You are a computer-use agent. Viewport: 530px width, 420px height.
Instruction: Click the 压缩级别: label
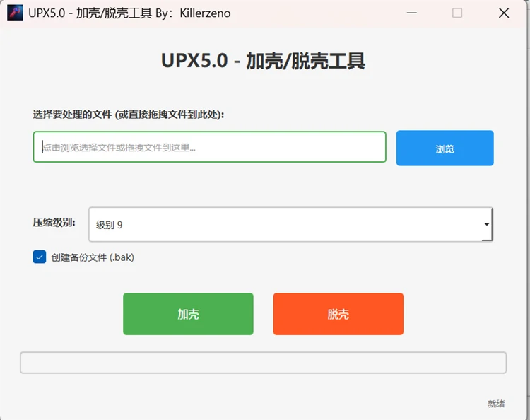pyautogui.click(x=54, y=223)
